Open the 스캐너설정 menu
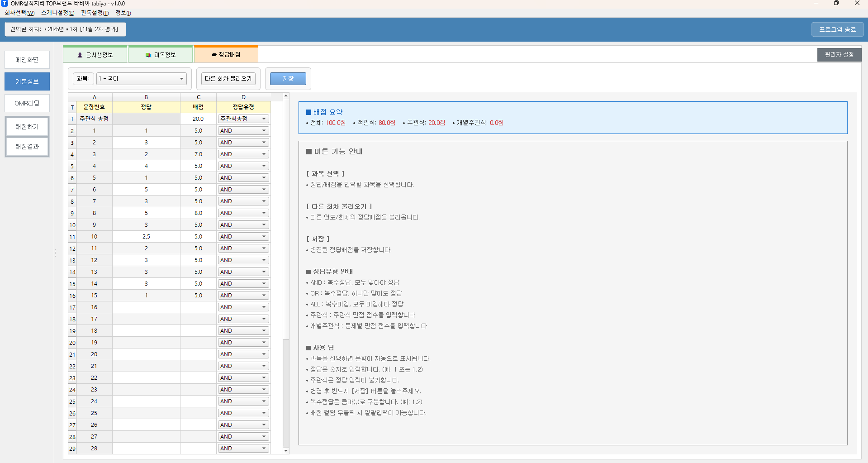Viewport: 868px width, 463px height. [57, 13]
